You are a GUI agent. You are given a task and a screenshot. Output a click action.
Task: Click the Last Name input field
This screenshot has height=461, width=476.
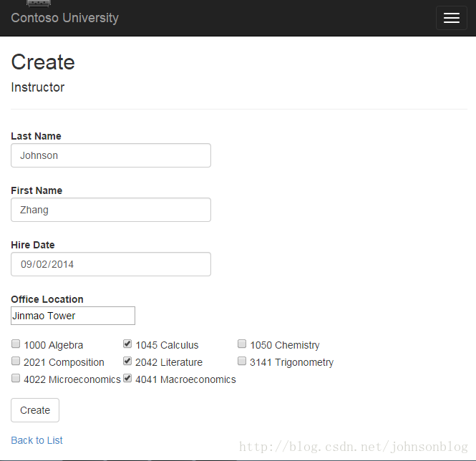click(x=111, y=155)
